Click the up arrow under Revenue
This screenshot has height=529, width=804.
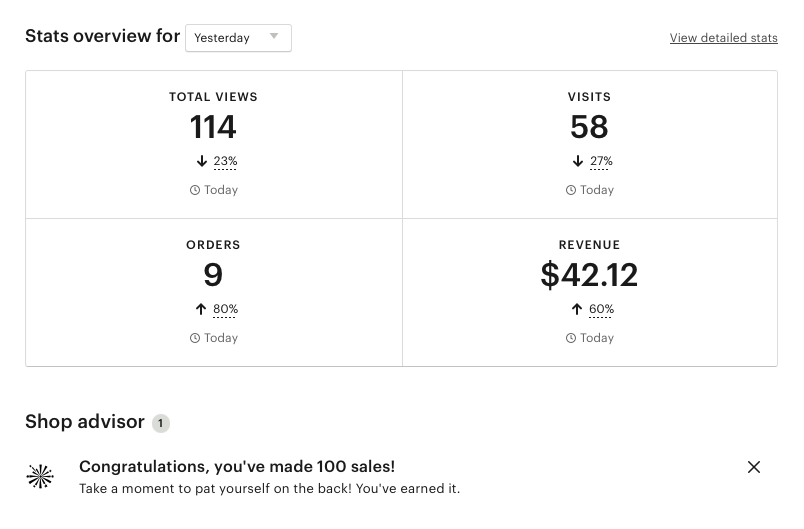coord(577,309)
